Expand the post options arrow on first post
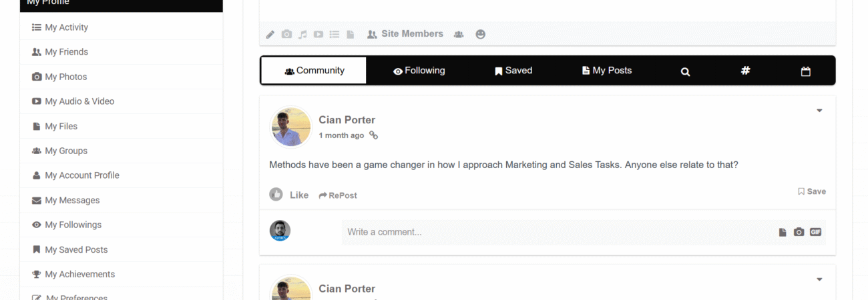The image size is (868, 300). coord(819,111)
